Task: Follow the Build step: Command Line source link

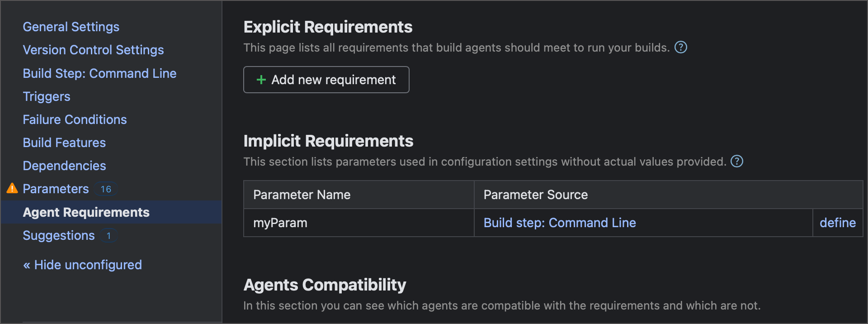Action: pyautogui.click(x=559, y=223)
